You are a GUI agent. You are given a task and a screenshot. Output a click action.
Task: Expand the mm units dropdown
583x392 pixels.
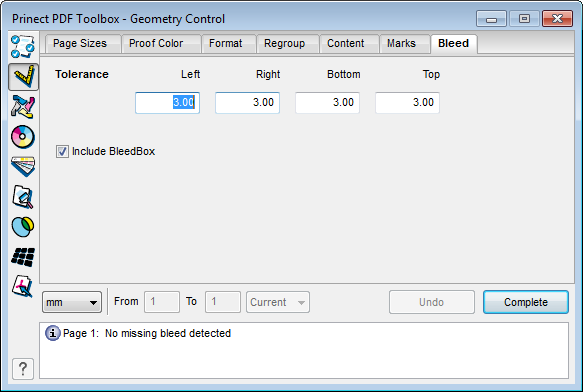coord(72,302)
